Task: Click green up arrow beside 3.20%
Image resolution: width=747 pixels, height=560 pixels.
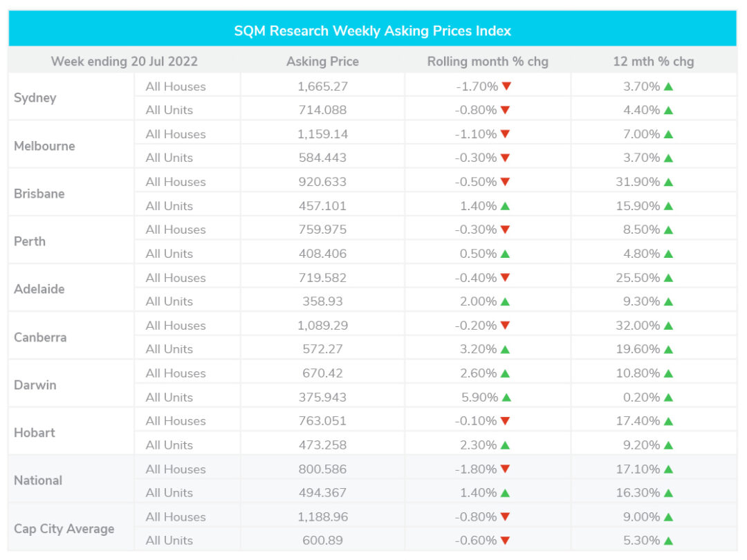Action: pos(506,349)
